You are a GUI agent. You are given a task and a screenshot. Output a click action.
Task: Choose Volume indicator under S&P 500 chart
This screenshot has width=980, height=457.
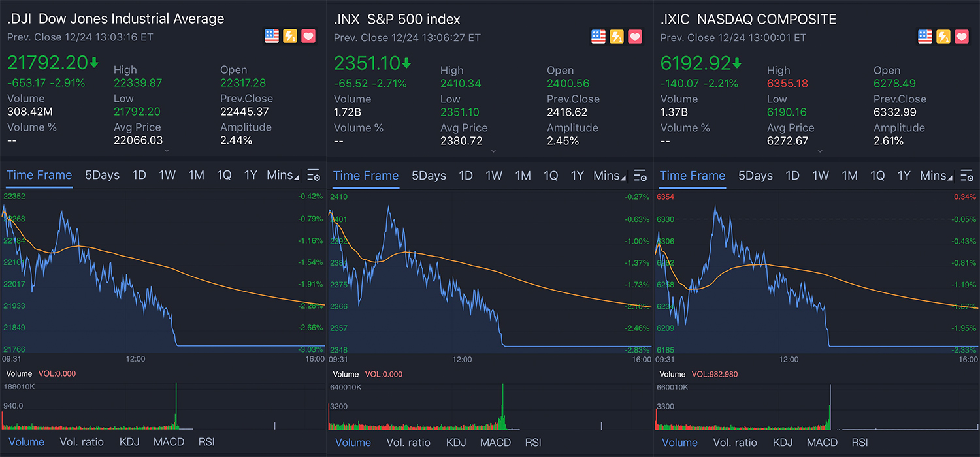[x=353, y=442]
